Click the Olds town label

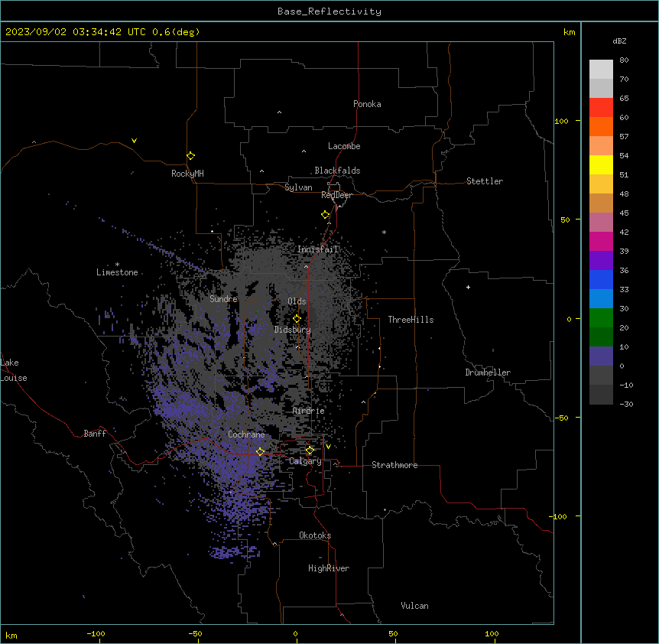(297, 301)
